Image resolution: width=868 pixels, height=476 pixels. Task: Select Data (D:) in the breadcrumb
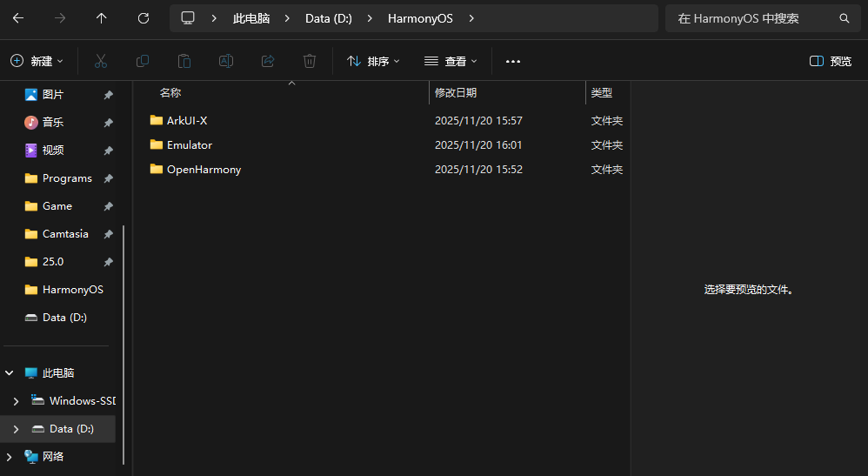click(329, 18)
